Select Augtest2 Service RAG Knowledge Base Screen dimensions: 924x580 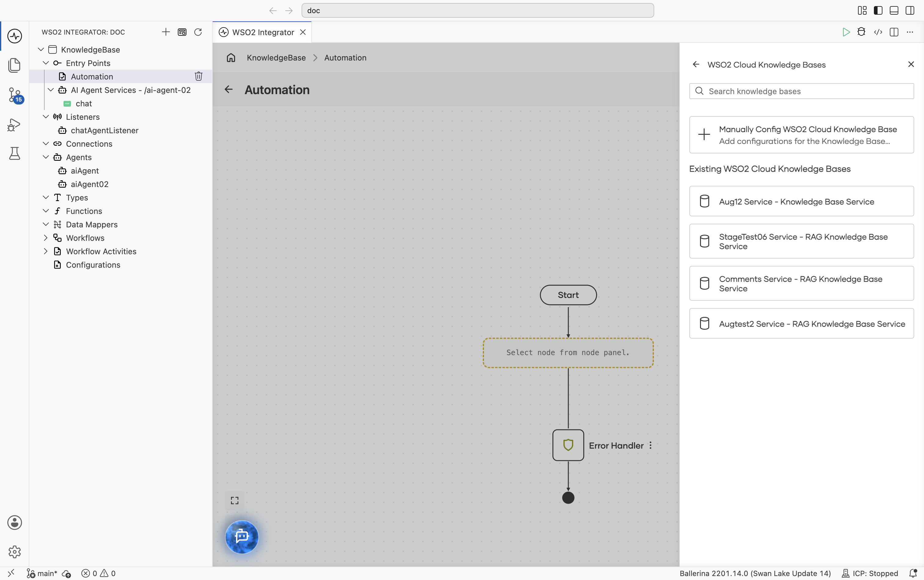pos(801,323)
